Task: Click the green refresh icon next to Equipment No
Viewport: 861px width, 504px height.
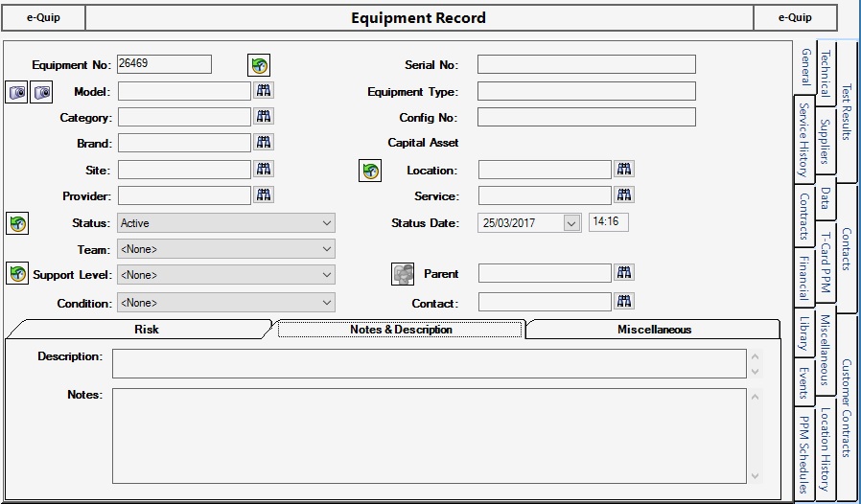Action: (x=258, y=65)
